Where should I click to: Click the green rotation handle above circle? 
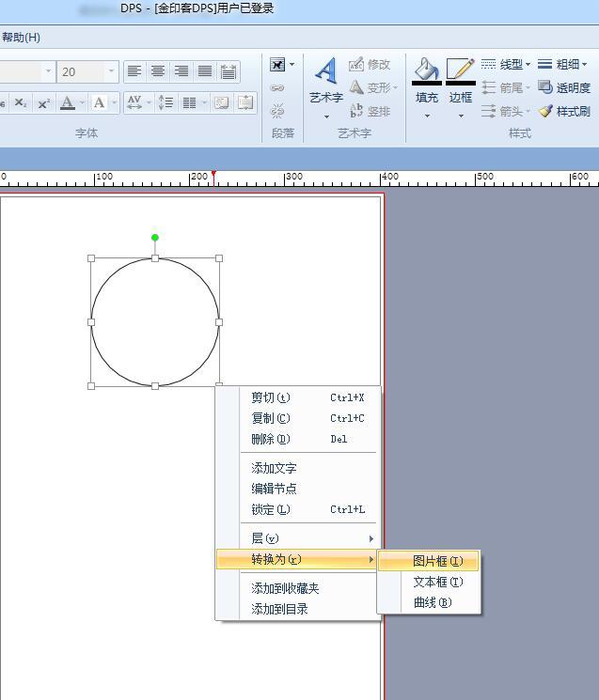point(155,238)
